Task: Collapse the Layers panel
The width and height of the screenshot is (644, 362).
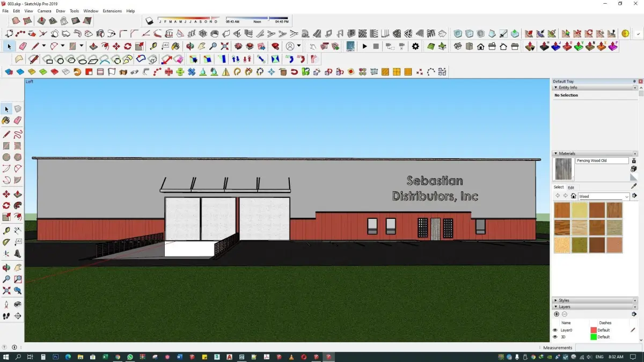Action: 555,307
